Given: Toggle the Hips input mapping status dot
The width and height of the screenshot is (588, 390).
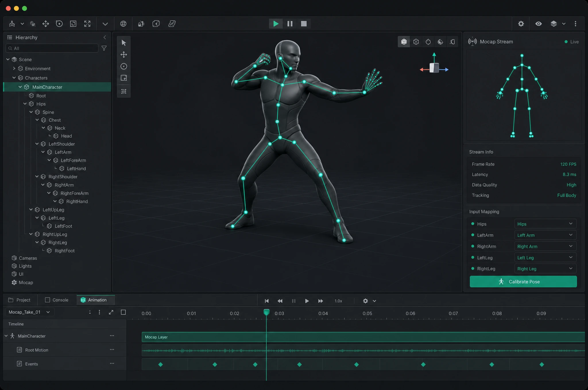Looking at the screenshot, I should click(x=473, y=224).
